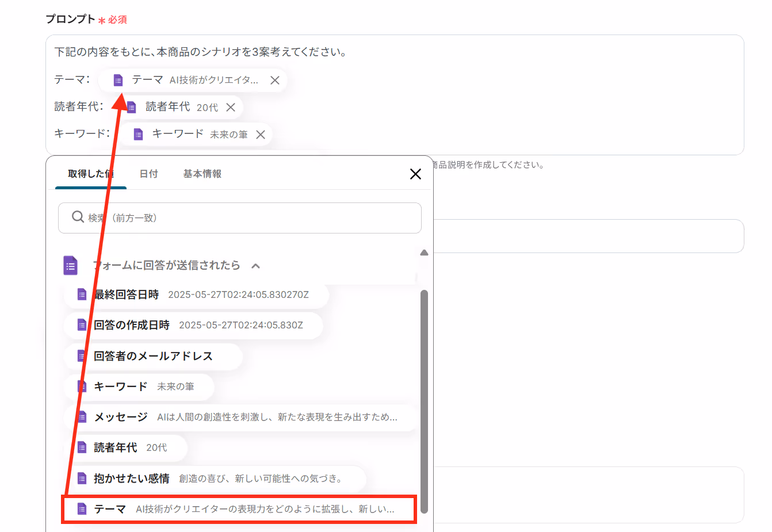Click document icon in 読者年代 prompt chip
The width and height of the screenshot is (772, 532).
click(132, 108)
